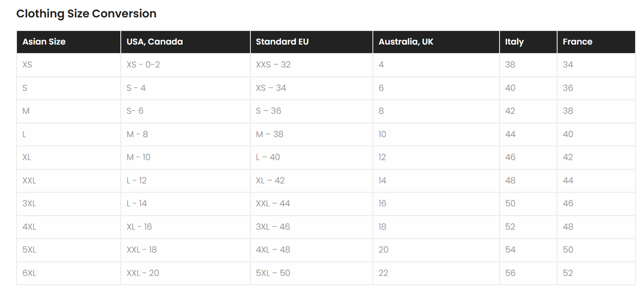Click the 4XL Asian size cell
This screenshot has width=644, height=295.
click(29, 227)
